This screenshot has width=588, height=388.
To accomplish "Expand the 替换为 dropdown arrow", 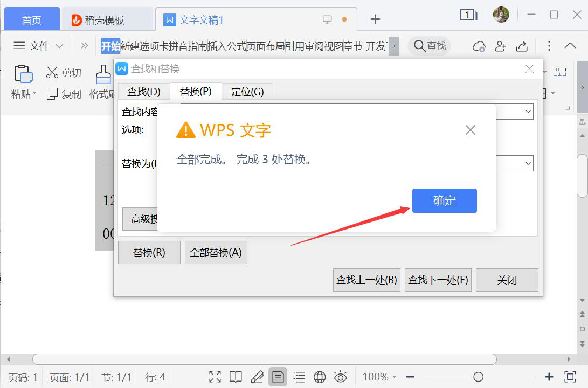I will click(x=528, y=163).
